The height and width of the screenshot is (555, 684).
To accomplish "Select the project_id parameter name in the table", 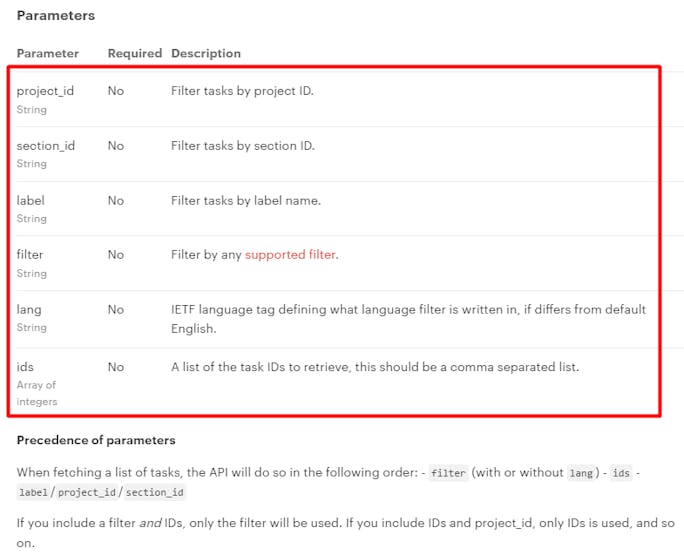I will coord(45,91).
